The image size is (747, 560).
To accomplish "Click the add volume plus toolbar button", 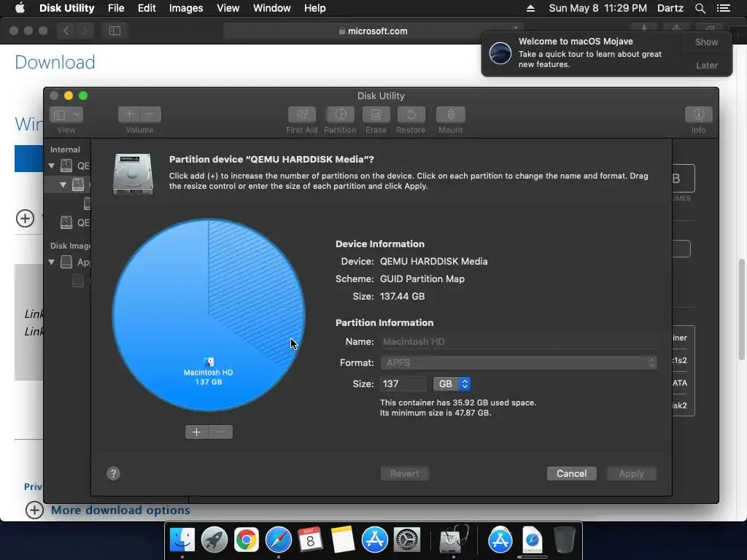I will [129, 114].
